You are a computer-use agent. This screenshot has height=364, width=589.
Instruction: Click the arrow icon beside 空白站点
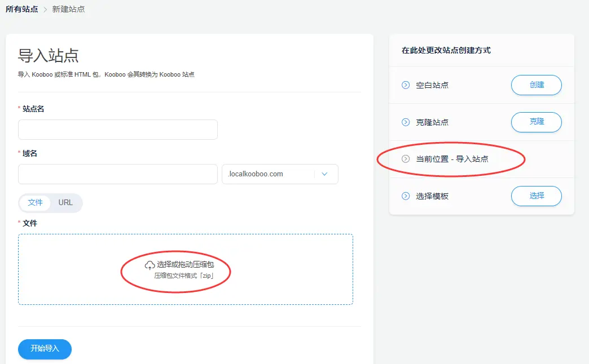tap(405, 85)
